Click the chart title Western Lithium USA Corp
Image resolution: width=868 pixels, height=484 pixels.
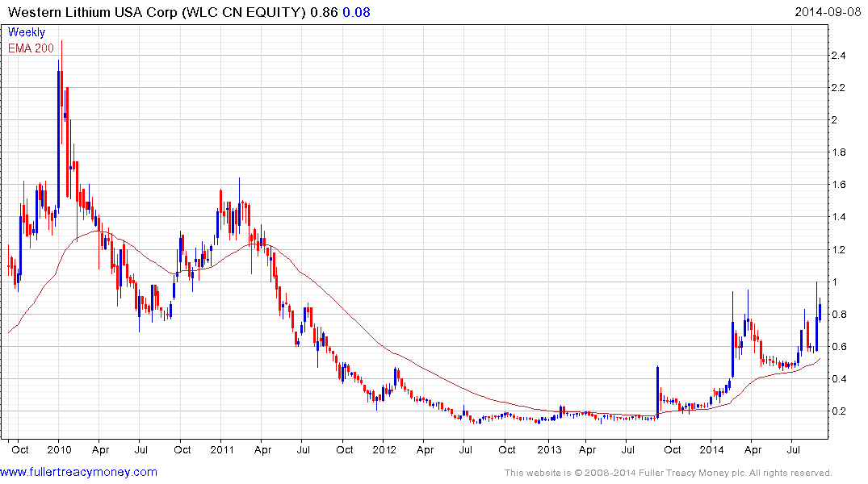92,12
